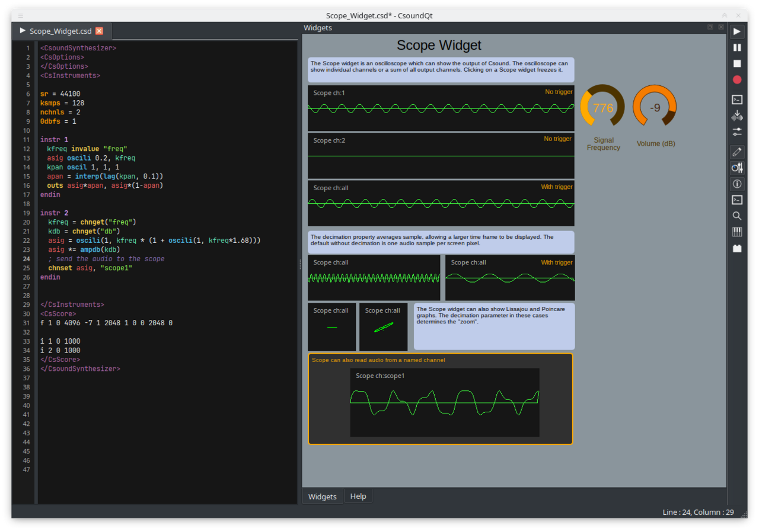Click the "<CsScore>" tag line
759x532 pixels.
58,313
